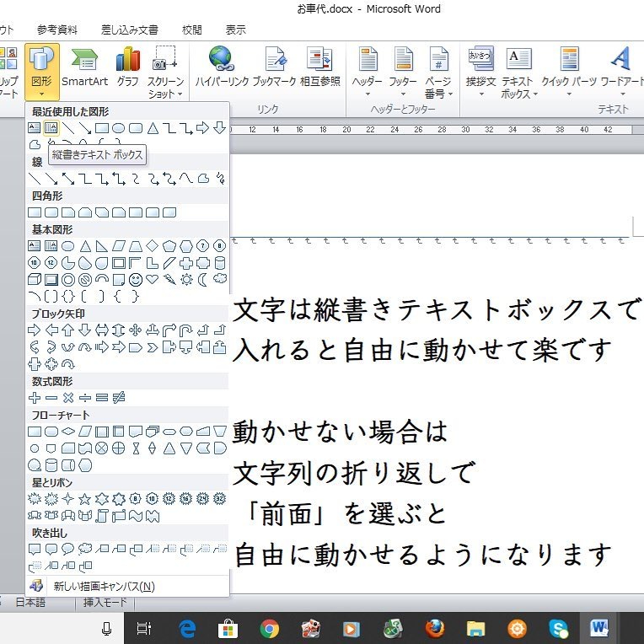Viewport: 644px width, 644px height.
Task: Click the taskbar microphone icon
Action: click(107, 628)
